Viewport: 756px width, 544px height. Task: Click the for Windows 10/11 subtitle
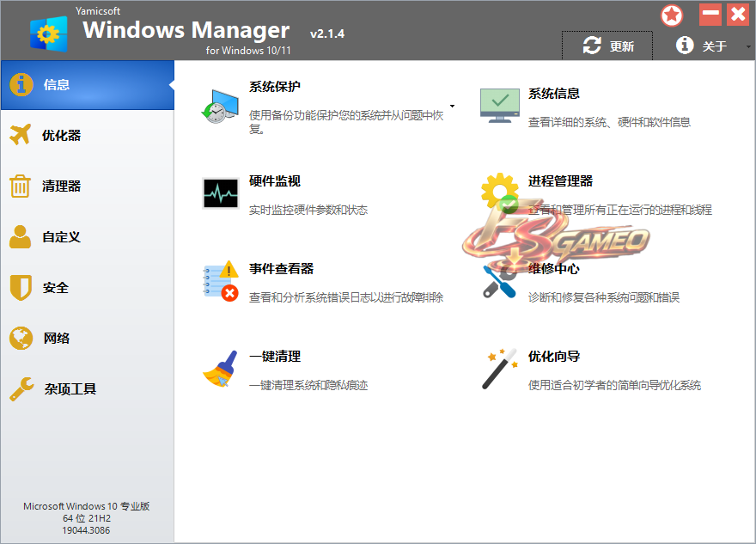tap(248, 50)
